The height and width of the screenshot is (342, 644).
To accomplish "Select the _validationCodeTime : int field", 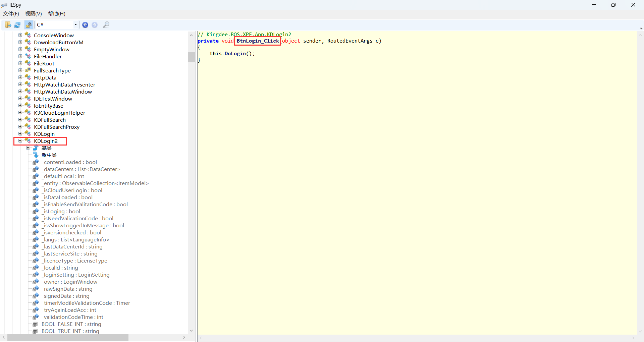I will (72, 317).
